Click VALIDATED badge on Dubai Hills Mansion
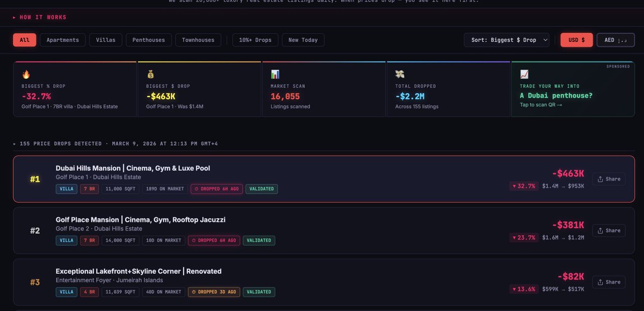 pos(262,189)
